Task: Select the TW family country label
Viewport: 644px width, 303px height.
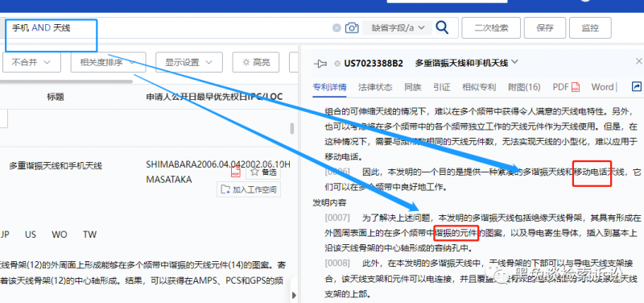Action: point(89,235)
